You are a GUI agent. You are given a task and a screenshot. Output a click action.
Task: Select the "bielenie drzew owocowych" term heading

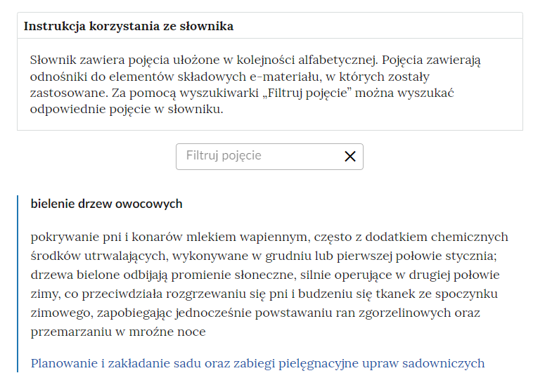tap(106, 204)
